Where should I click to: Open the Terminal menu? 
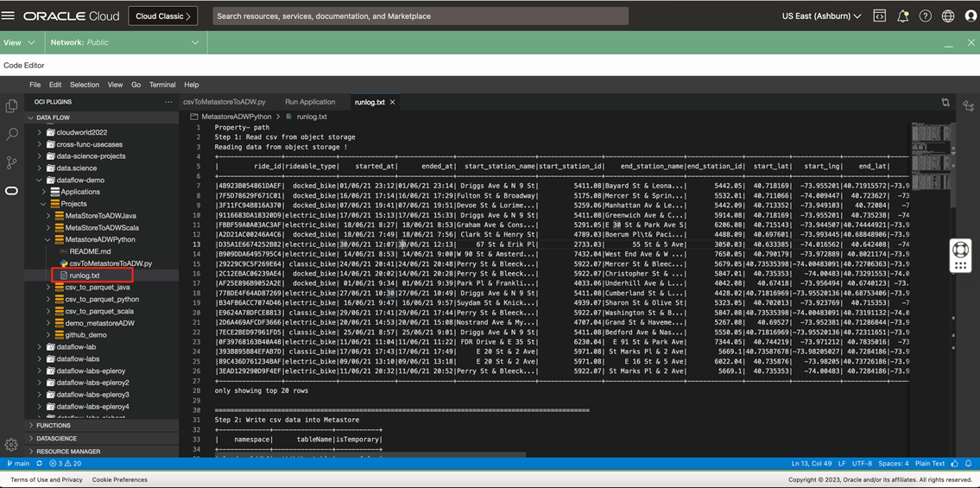point(162,85)
